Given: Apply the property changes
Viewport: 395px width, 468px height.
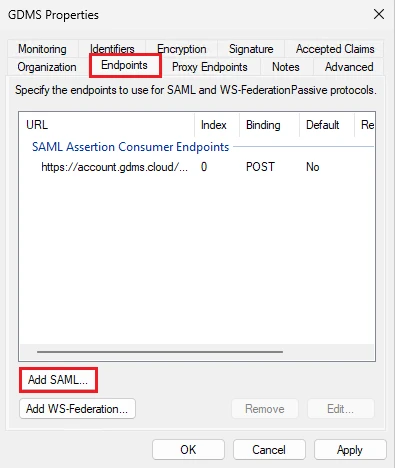Looking at the screenshot, I should [350, 450].
